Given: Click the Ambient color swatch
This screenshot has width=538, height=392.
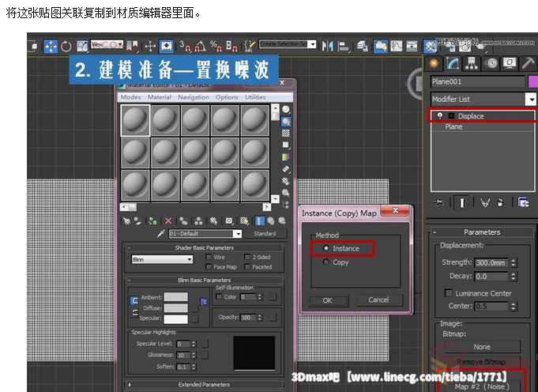Looking at the screenshot, I should click(x=175, y=296).
